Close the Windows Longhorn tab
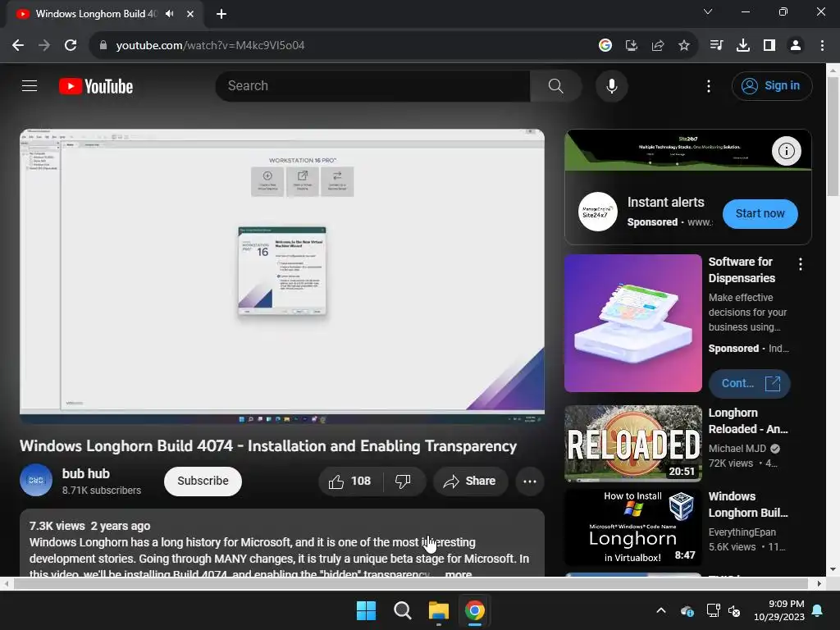The width and height of the screenshot is (840, 630). point(189,13)
